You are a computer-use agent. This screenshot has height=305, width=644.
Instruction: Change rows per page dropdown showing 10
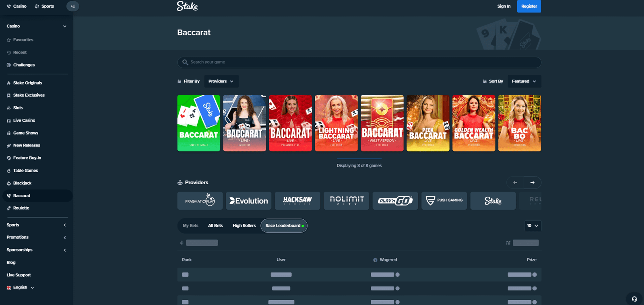click(533, 226)
